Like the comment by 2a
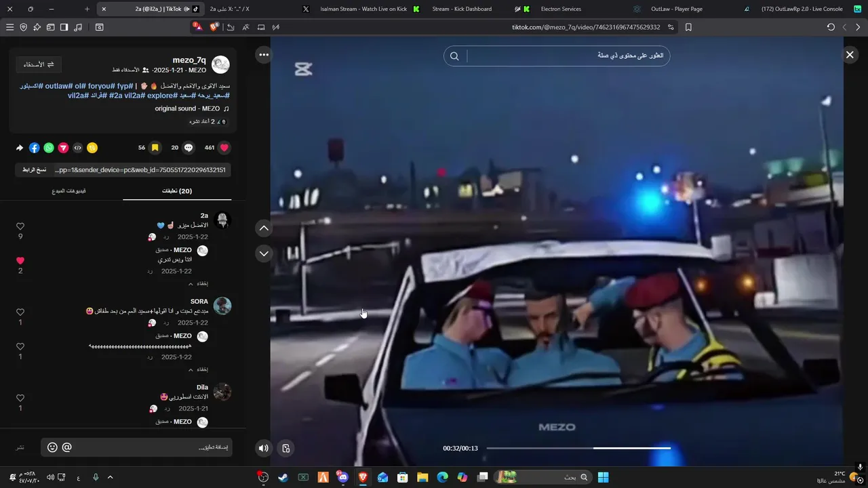This screenshot has width=868, height=488. pos(20,226)
